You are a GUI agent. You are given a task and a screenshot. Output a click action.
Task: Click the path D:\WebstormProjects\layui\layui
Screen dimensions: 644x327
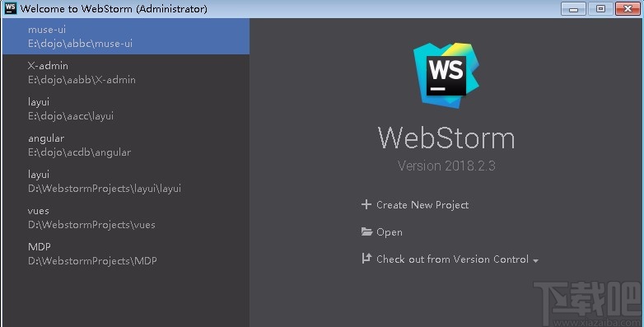pos(105,189)
